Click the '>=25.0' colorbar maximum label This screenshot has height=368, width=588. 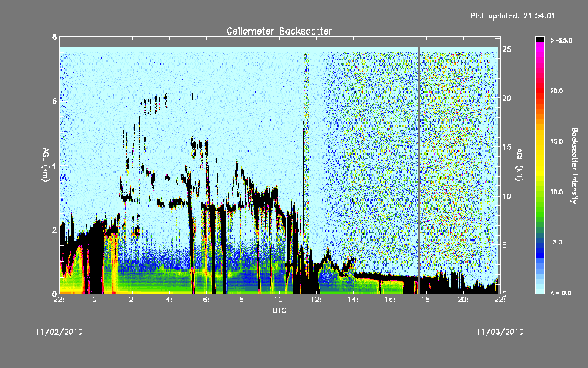click(561, 40)
